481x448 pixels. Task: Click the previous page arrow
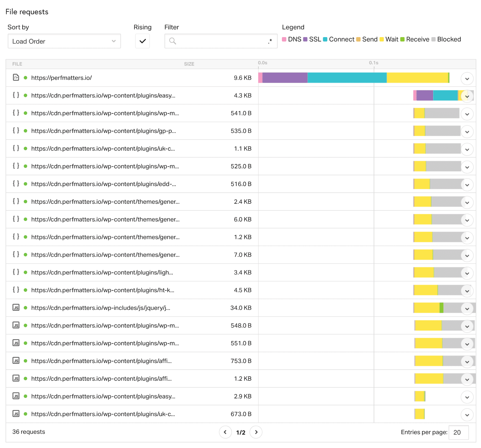226,432
